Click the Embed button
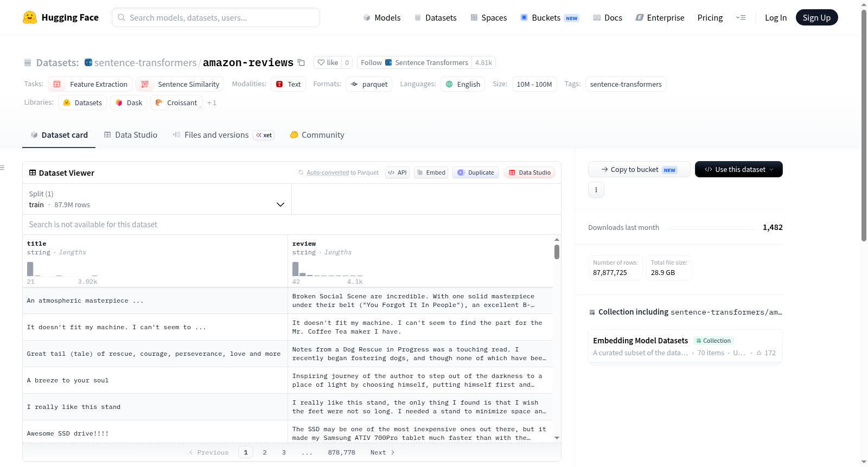Image resolution: width=868 pixels, height=467 pixels. 431,172
